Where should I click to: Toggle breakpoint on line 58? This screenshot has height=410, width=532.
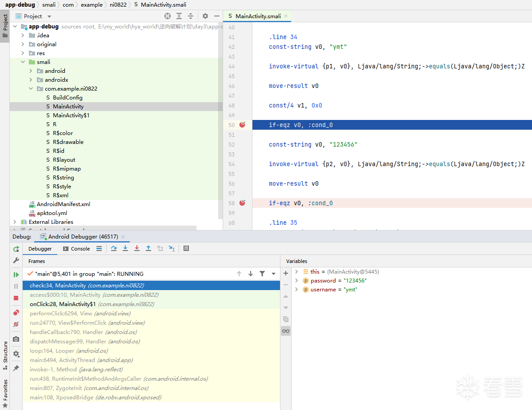point(242,203)
